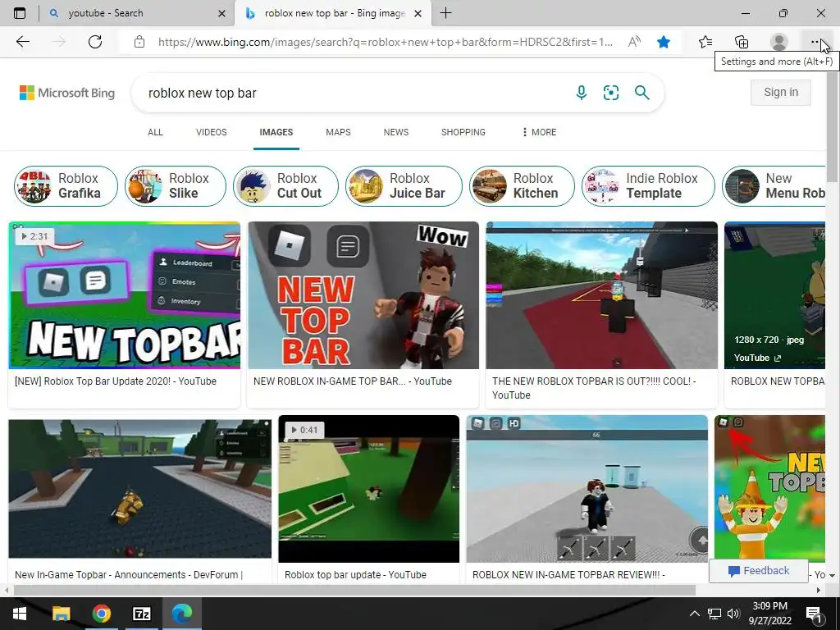
Task: Select Roblox Cut Out suggestion chip
Action: click(285, 186)
